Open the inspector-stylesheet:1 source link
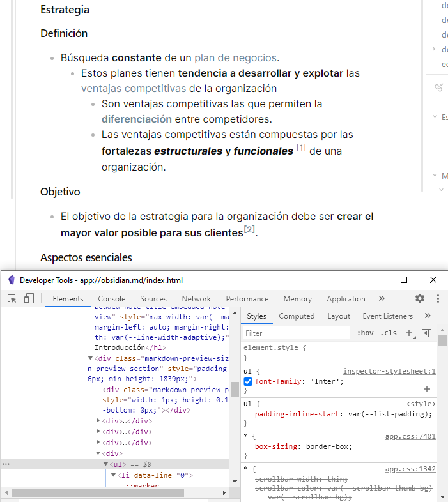This screenshot has height=502, width=448. 389,371
